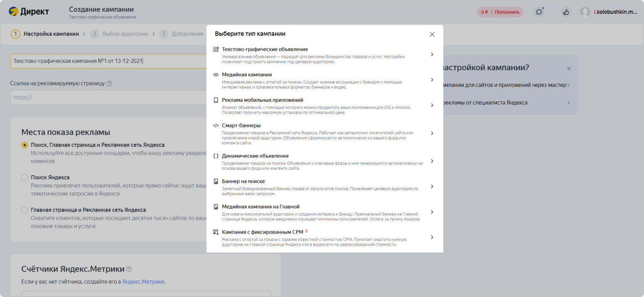Screen dimensions: 644x297
Task: Click the phone icon for mobile apps advertising
Action: [216, 100]
